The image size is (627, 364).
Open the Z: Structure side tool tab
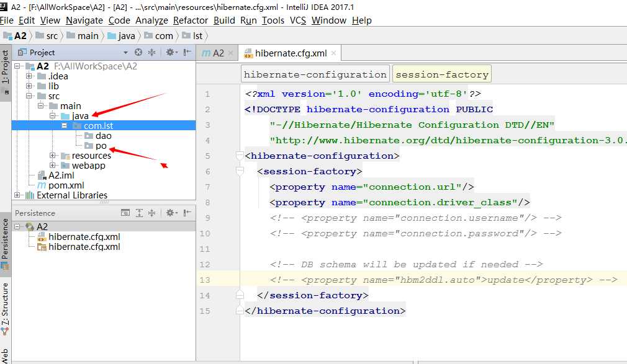coord(5,308)
